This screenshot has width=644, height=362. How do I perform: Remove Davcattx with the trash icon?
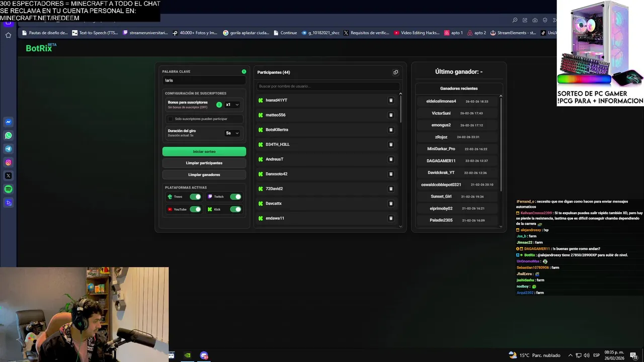pos(391,204)
